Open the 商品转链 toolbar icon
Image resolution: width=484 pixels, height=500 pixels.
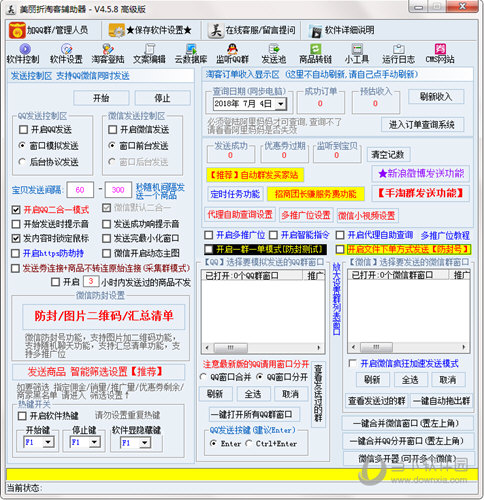click(315, 49)
